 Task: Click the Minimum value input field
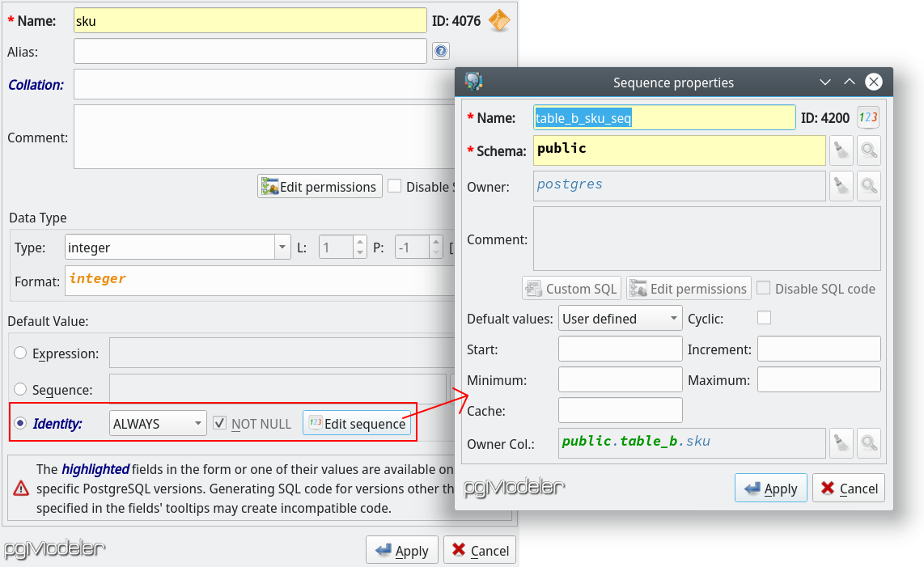click(620, 379)
